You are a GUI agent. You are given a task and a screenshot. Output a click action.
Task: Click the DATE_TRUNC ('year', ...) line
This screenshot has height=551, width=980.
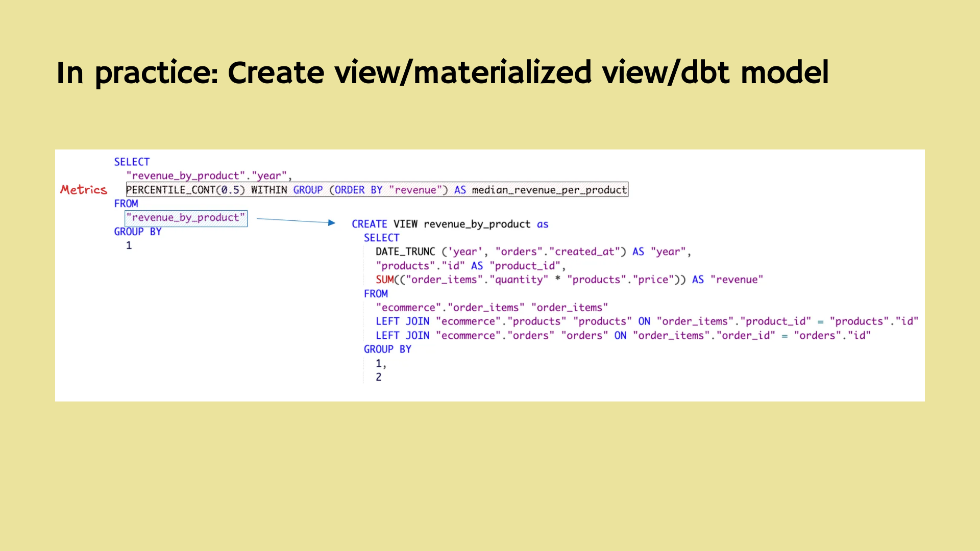[533, 252]
